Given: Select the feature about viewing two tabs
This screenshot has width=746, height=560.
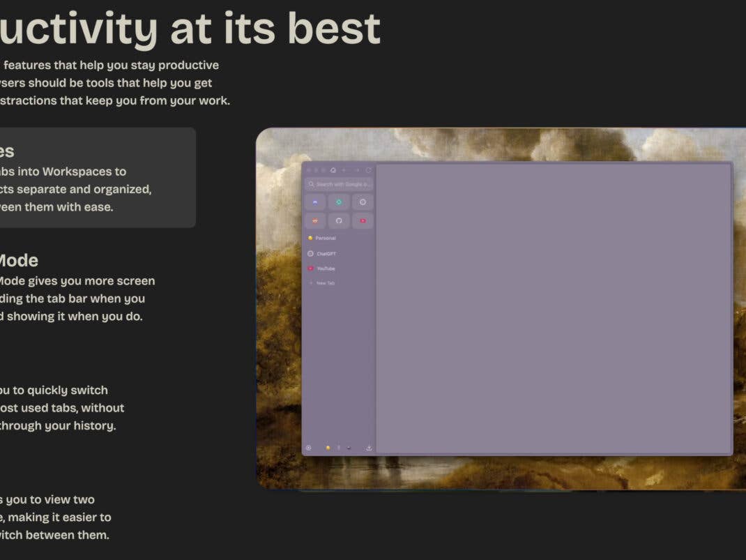Looking at the screenshot, I should (56, 517).
